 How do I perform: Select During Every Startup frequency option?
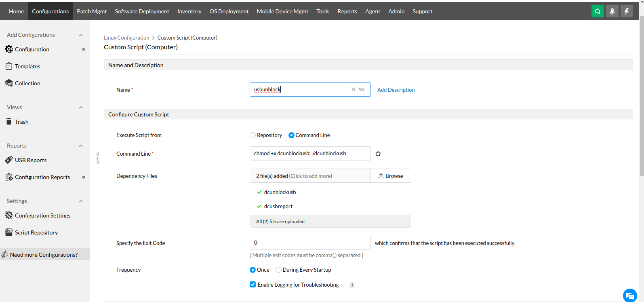pos(278,270)
